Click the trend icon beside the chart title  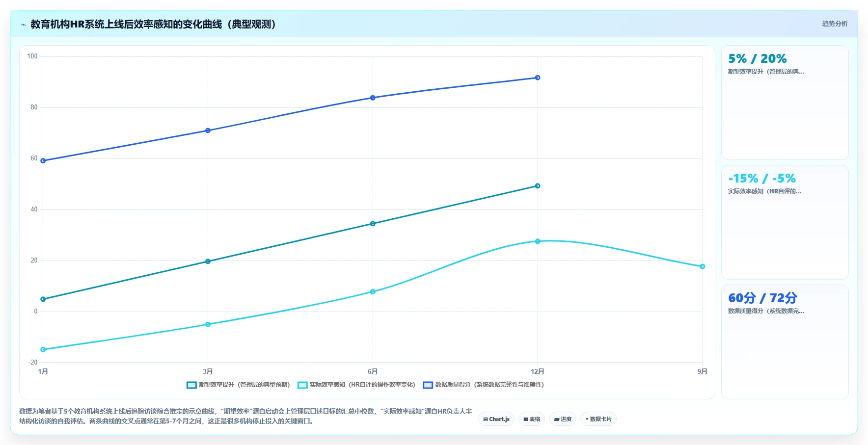(x=23, y=25)
